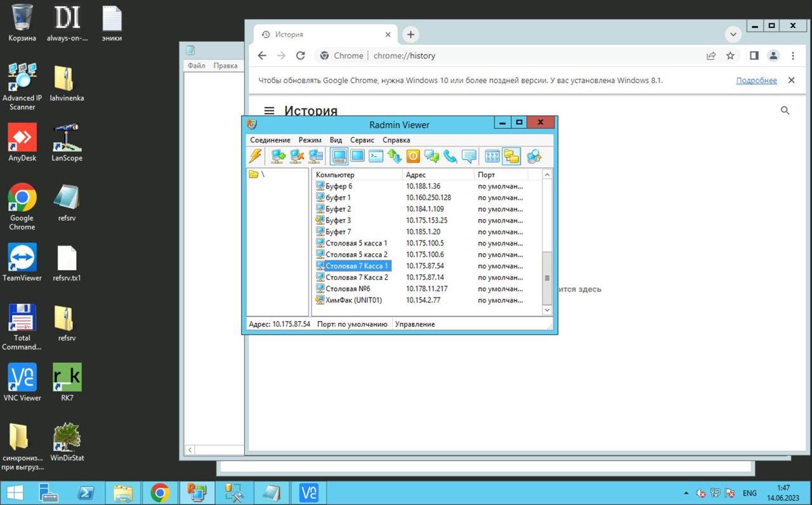Open the WinDirStat desktop icon

click(x=67, y=442)
